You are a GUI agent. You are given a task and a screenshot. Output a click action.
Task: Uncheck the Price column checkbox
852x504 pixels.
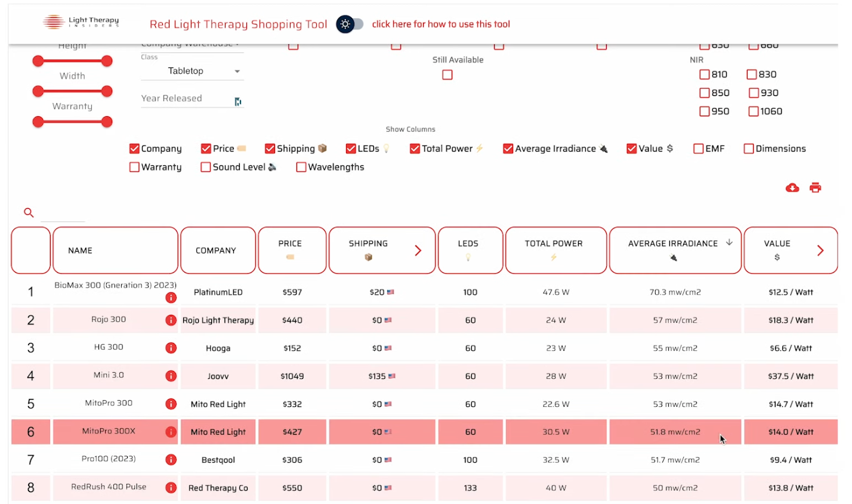tap(206, 149)
